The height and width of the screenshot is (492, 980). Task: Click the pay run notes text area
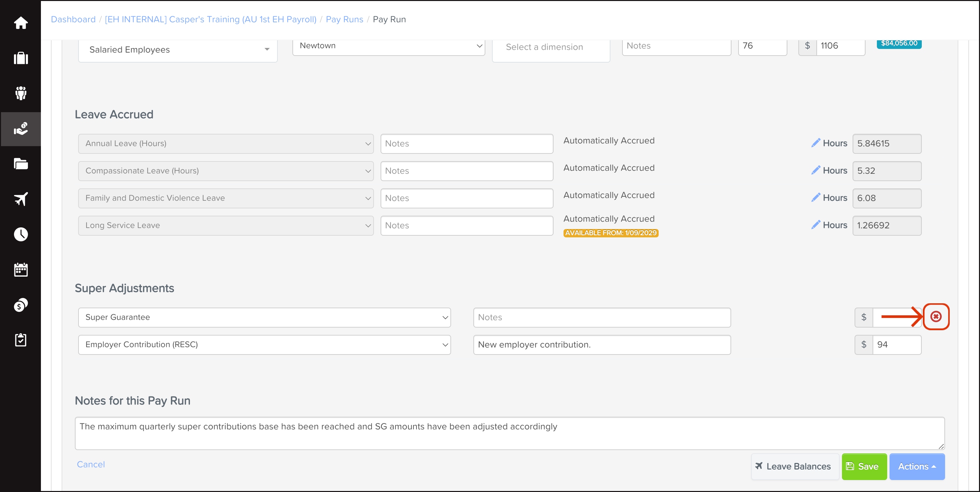click(x=509, y=433)
